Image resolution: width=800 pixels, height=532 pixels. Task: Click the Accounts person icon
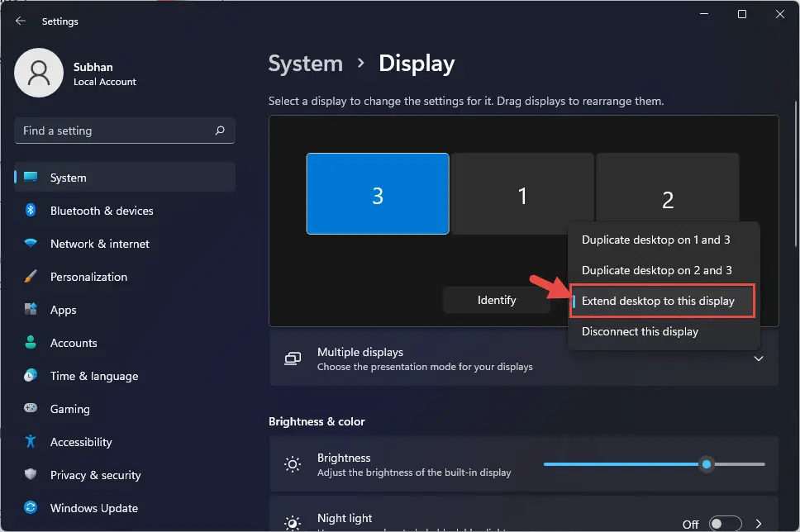point(31,342)
